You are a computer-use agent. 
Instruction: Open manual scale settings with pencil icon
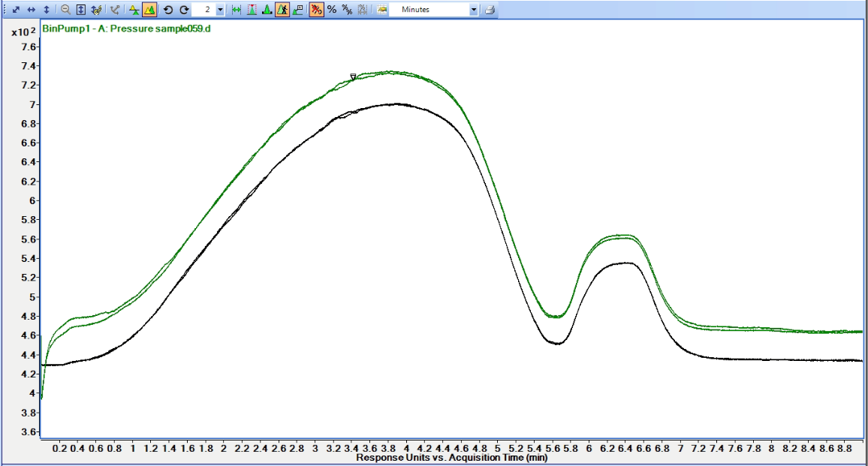[x=97, y=10]
